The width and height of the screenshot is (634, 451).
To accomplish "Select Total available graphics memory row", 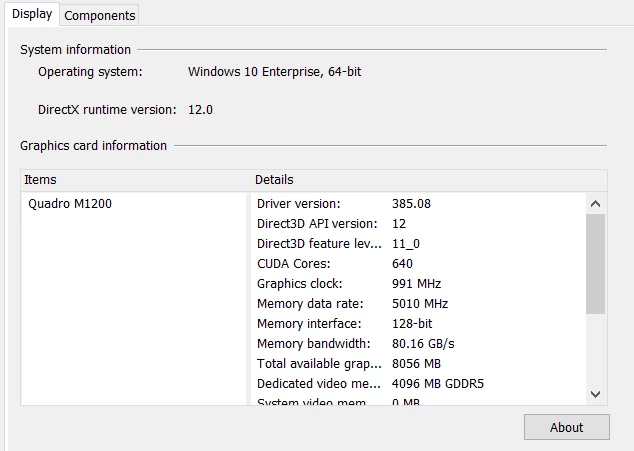I will coord(418,364).
